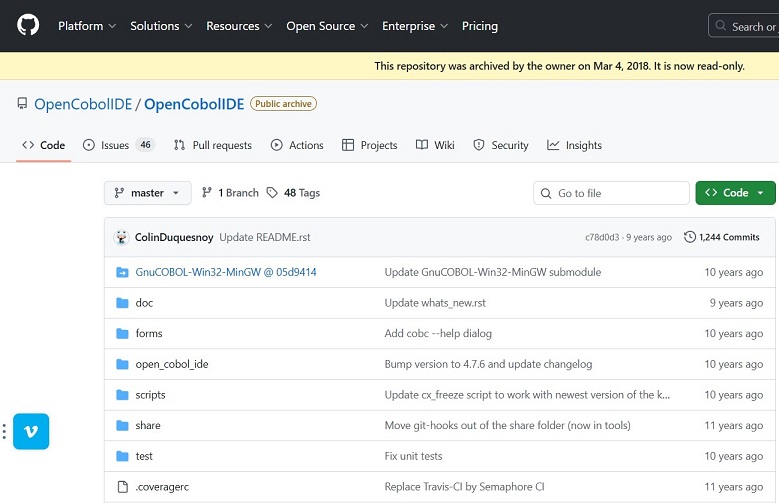Click in the Go to file field
Viewport: 779px width, 503px height.
(x=611, y=193)
